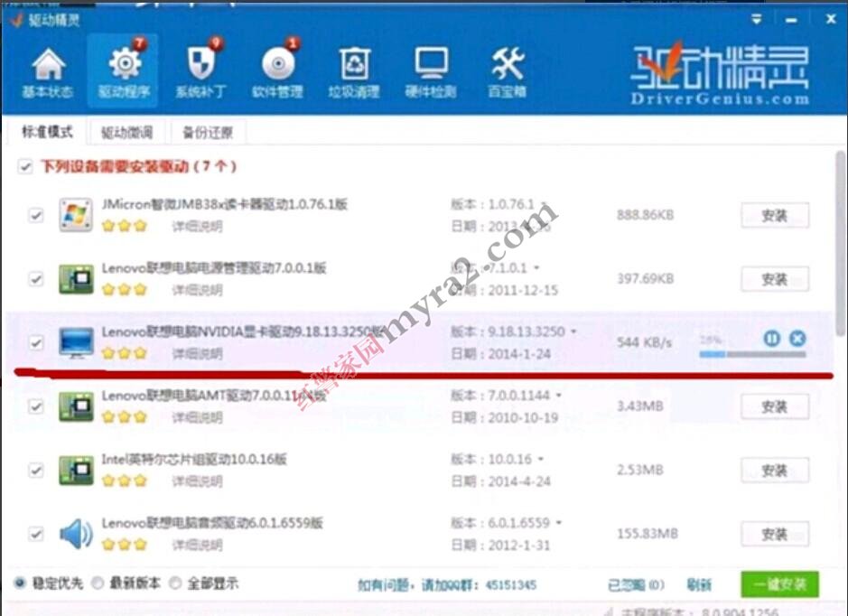Expand the version dropdown for 9.18.13.3250
The height and width of the screenshot is (616, 848).
click(x=573, y=331)
